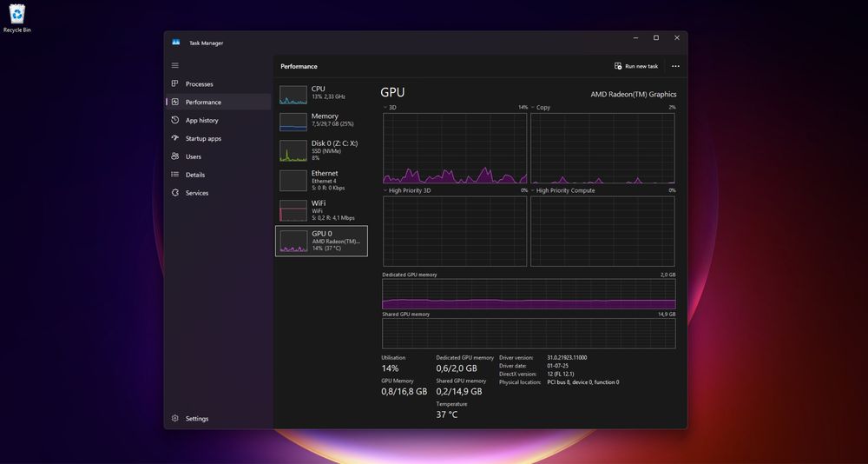The height and width of the screenshot is (464, 868).
Task: Select the WiFi mini graph
Action: coord(293,210)
